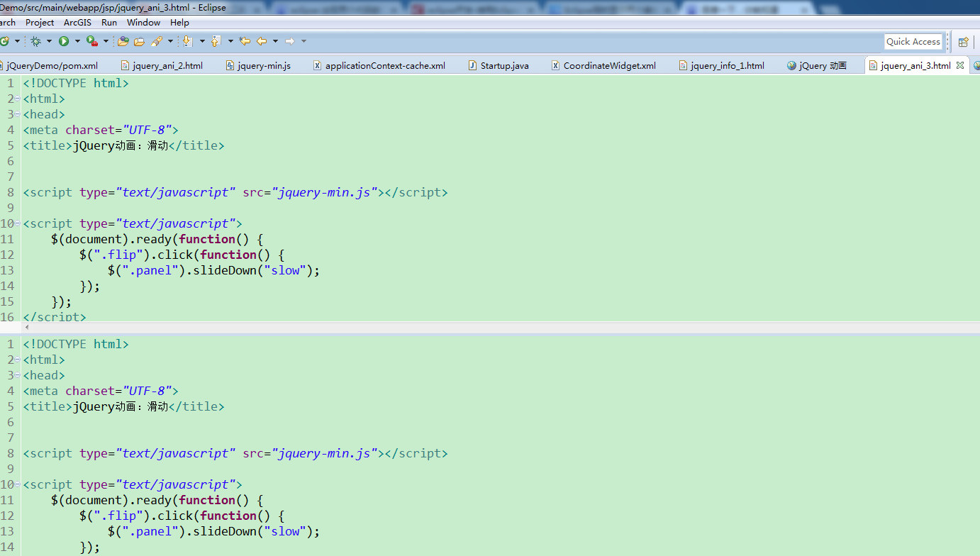
Task: Click the Open Perspective icon
Action: pyautogui.click(x=964, y=42)
